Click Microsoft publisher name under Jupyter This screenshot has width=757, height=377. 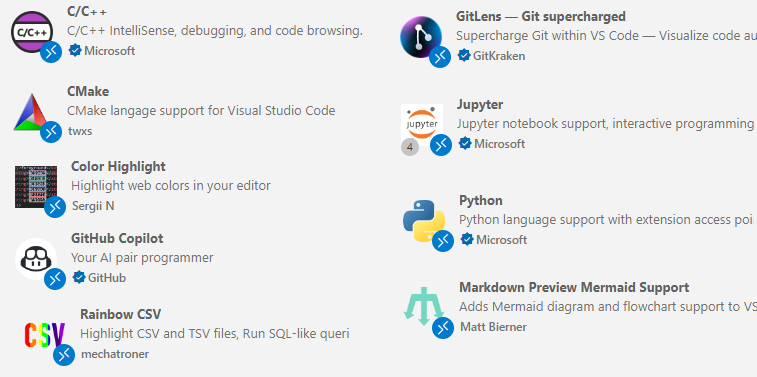(499, 144)
